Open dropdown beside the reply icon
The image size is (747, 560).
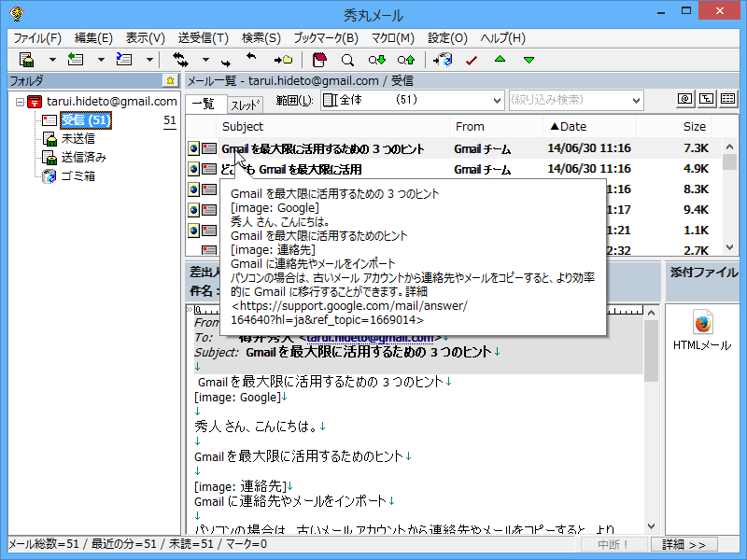tap(101, 60)
